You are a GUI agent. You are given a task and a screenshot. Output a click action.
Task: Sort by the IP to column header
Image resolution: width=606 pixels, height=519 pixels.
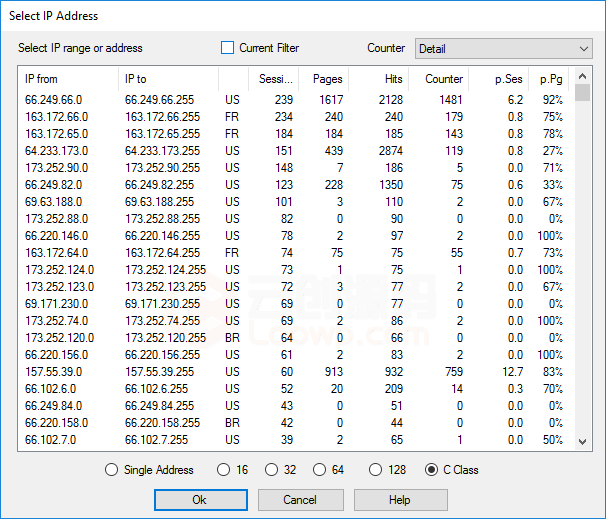pos(169,79)
